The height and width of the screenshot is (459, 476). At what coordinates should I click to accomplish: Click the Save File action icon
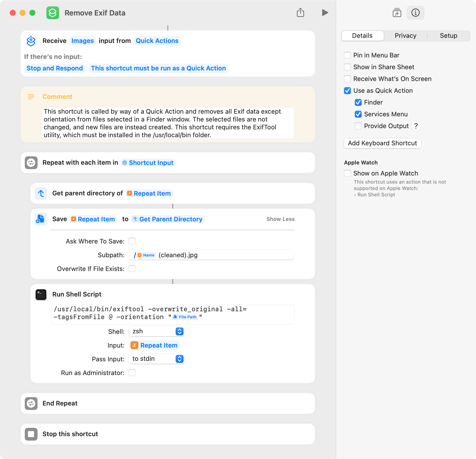41,219
